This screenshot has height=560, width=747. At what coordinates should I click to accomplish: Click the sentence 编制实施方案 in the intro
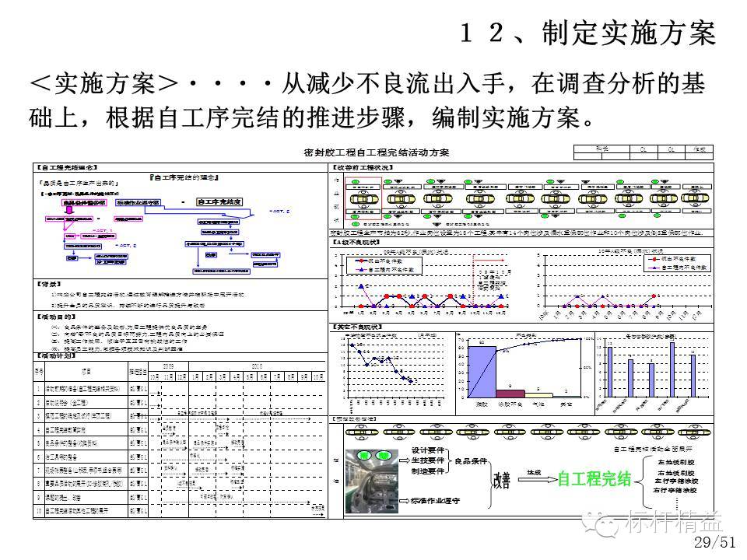click(506, 118)
